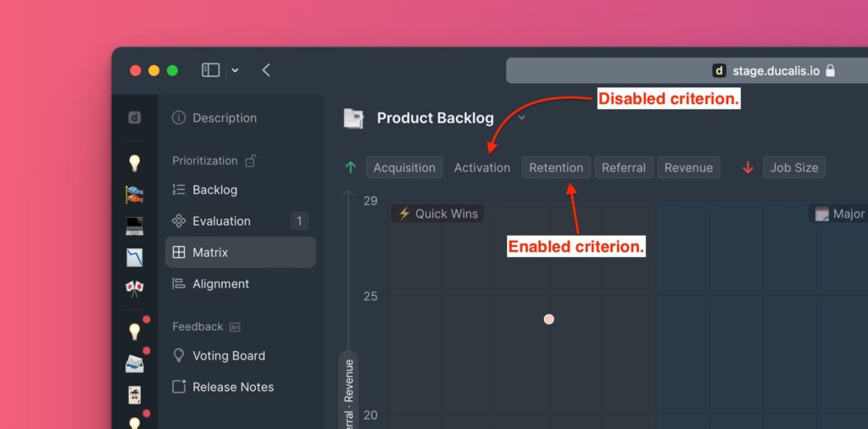Toggle the Retention criterion

click(556, 168)
